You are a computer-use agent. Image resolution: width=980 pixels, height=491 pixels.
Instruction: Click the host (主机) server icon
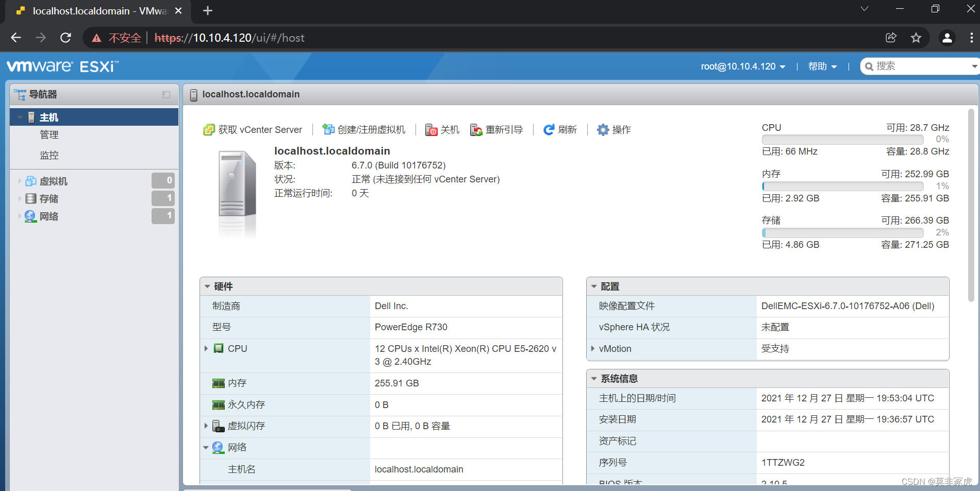31,117
